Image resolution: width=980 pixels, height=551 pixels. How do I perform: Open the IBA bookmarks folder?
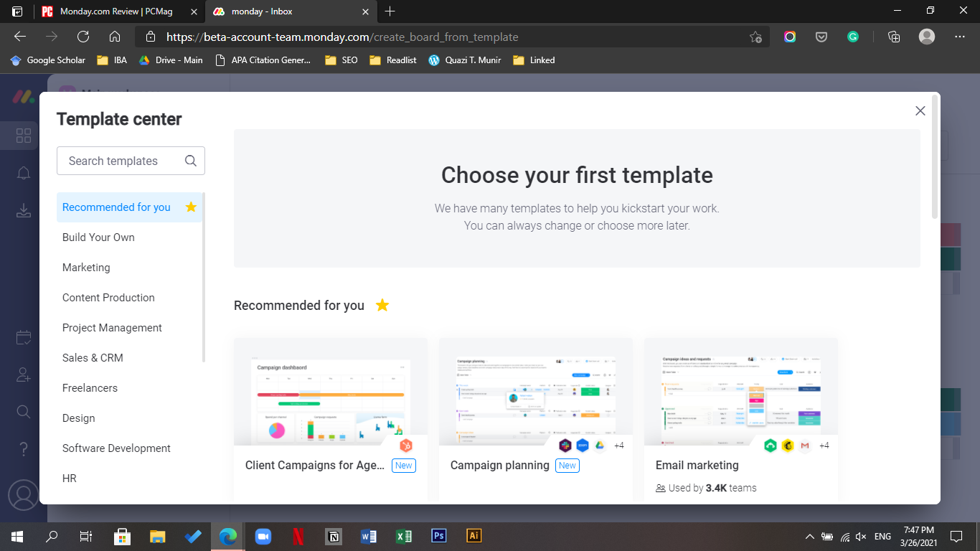point(112,60)
